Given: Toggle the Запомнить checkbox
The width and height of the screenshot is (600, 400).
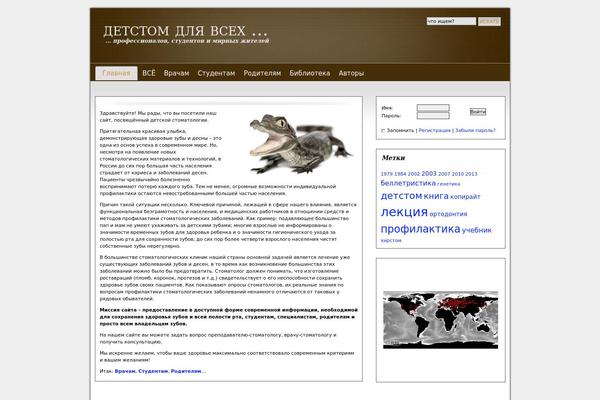Looking at the screenshot, I should point(383,131).
